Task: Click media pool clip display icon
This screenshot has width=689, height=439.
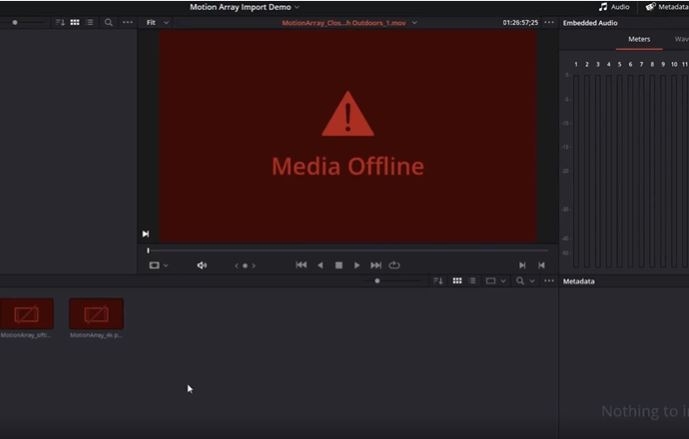Action: (490, 281)
